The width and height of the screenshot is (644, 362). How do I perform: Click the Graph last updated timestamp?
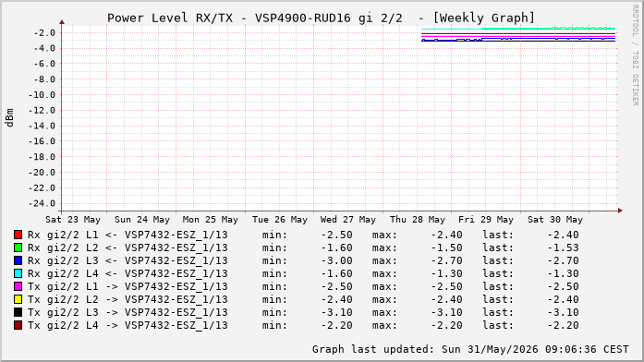coord(470,349)
